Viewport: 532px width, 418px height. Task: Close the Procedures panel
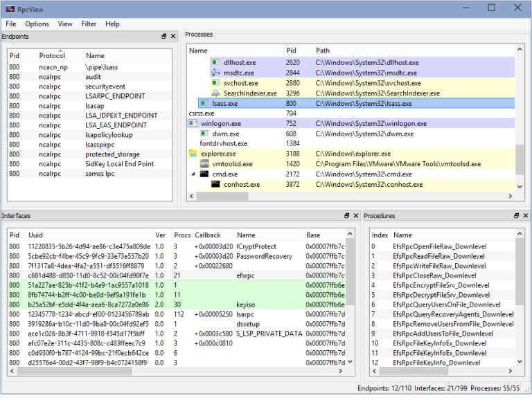(x=526, y=216)
